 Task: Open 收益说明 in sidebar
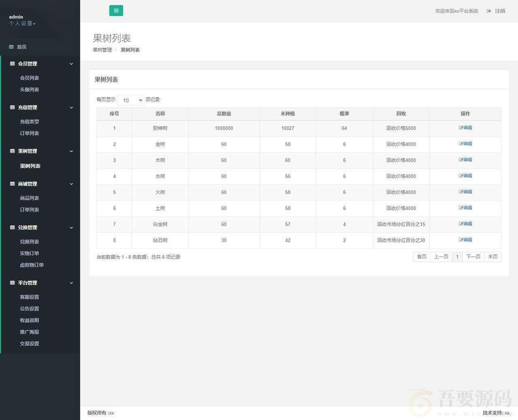click(x=30, y=321)
